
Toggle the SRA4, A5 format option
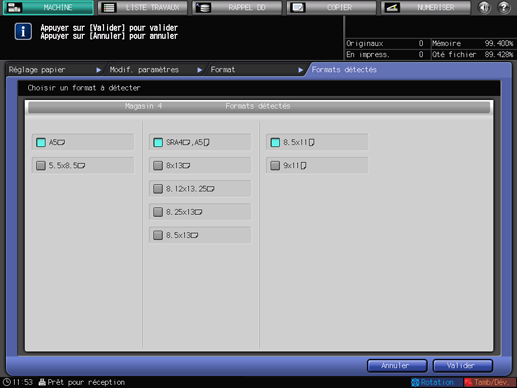[x=200, y=142]
